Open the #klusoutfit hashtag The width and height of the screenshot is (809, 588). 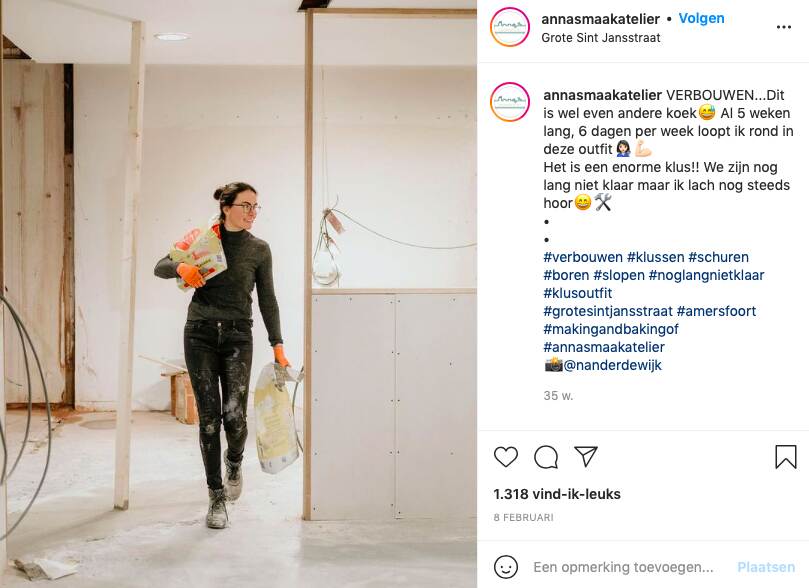coord(577,293)
